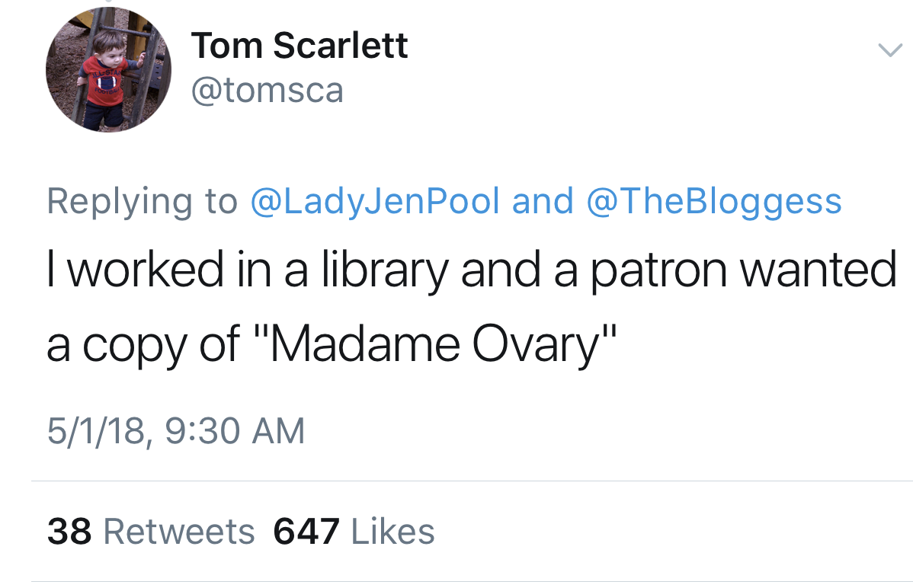Click the word "Likes"
The height and width of the screenshot is (588, 913).
coord(393,531)
